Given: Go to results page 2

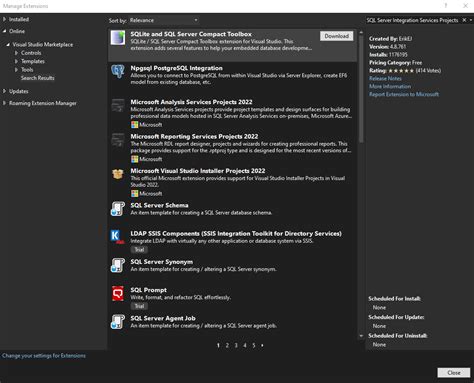Looking at the screenshot, I should click(227, 345).
